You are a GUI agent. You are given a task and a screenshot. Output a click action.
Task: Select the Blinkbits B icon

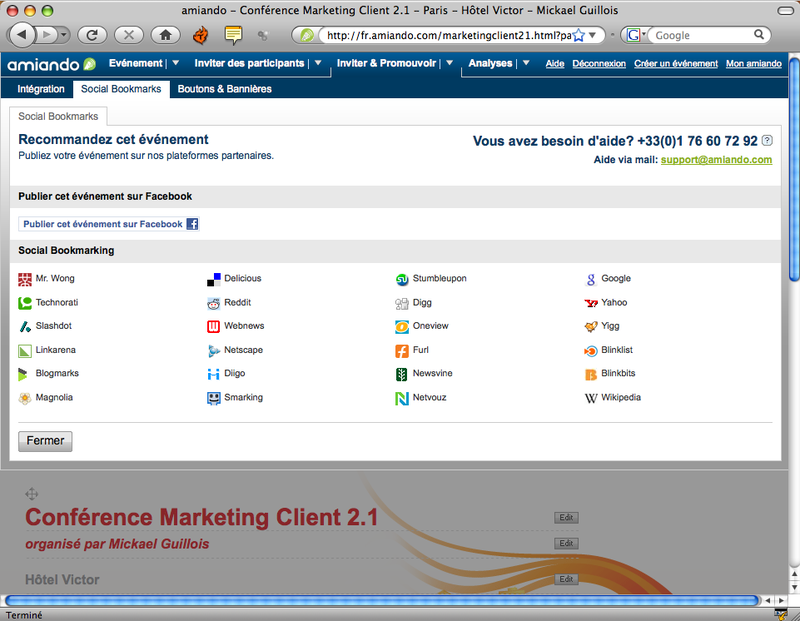591,374
